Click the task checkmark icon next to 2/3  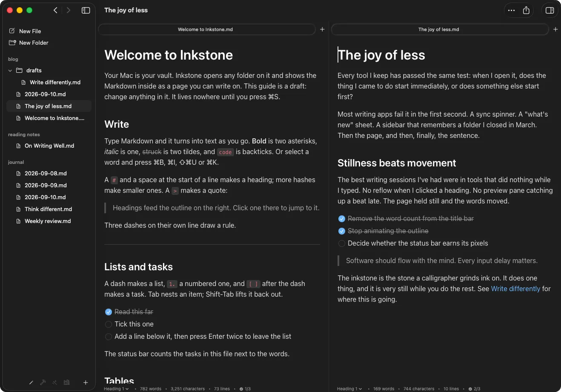pos(470,389)
